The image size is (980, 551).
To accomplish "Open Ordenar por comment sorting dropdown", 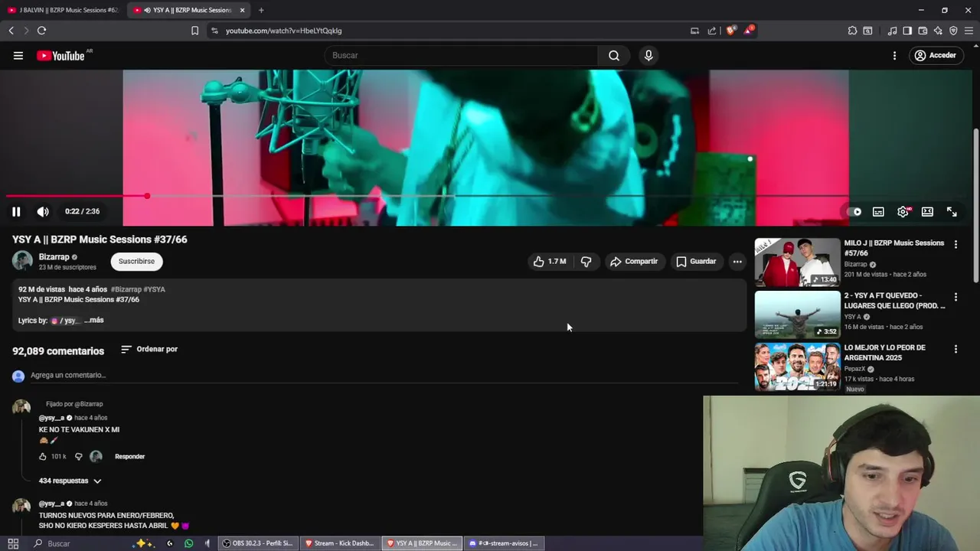I will coord(149,349).
